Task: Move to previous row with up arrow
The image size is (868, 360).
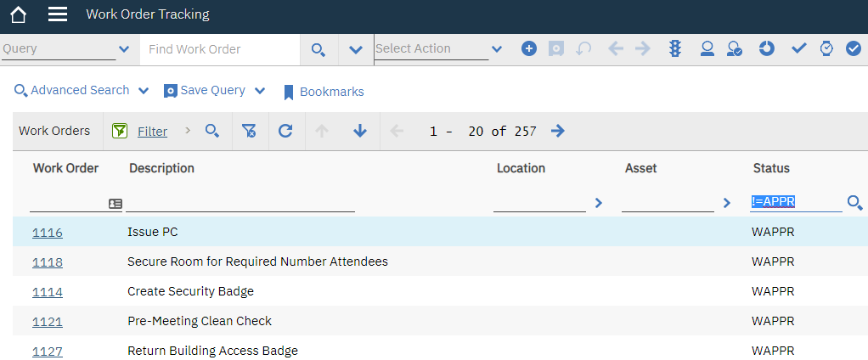Action: [322, 131]
